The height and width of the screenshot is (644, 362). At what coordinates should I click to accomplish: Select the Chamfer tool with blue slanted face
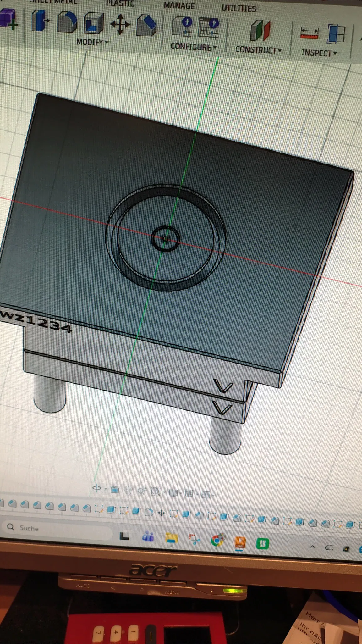[x=146, y=25]
